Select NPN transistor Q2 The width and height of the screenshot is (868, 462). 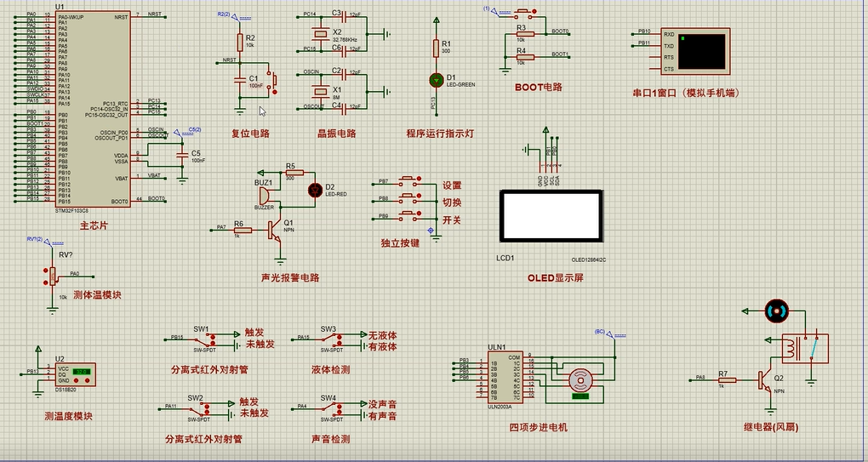coord(765,381)
